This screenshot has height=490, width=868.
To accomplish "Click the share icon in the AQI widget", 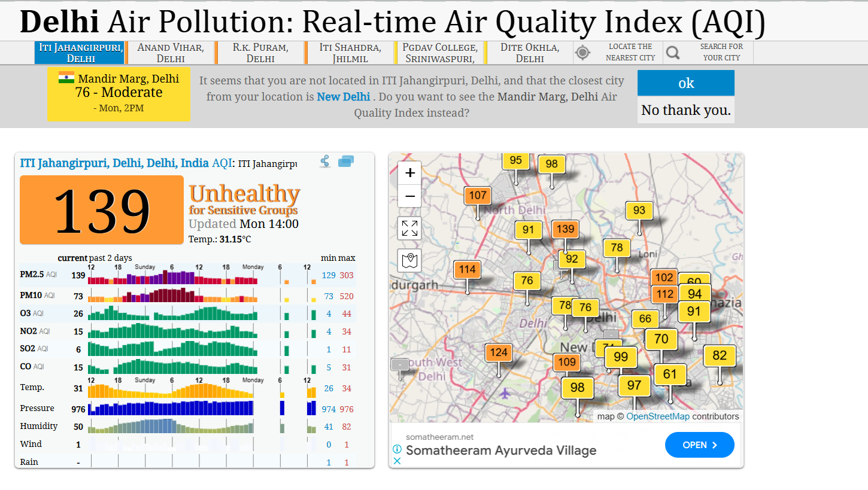I will (x=325, y=162).
